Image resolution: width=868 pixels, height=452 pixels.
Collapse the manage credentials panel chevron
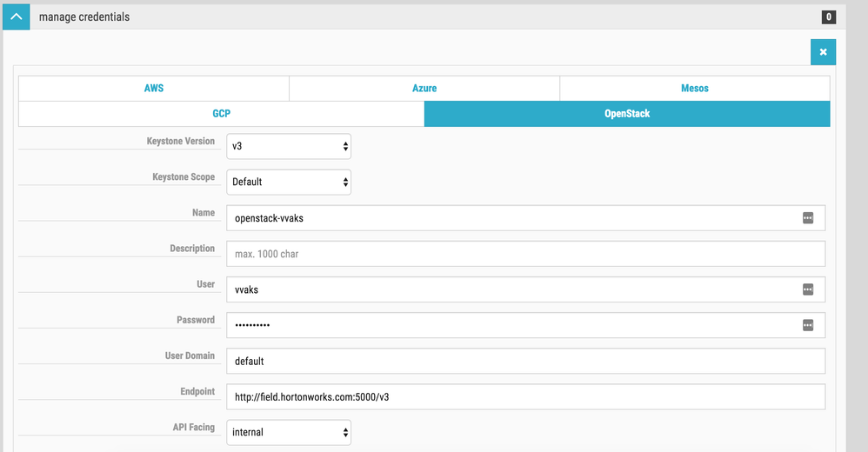pos(16,17)
